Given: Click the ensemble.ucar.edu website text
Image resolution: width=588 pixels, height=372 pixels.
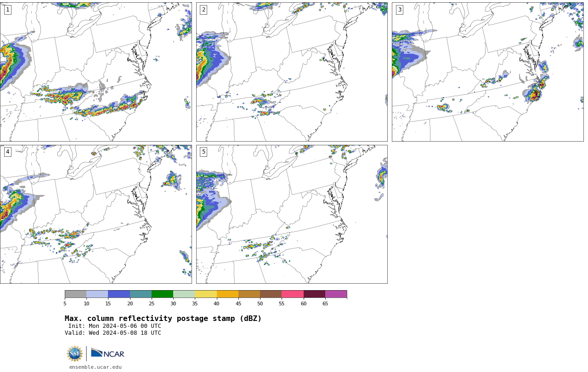Looking at the screenshot, I should 96,367.
